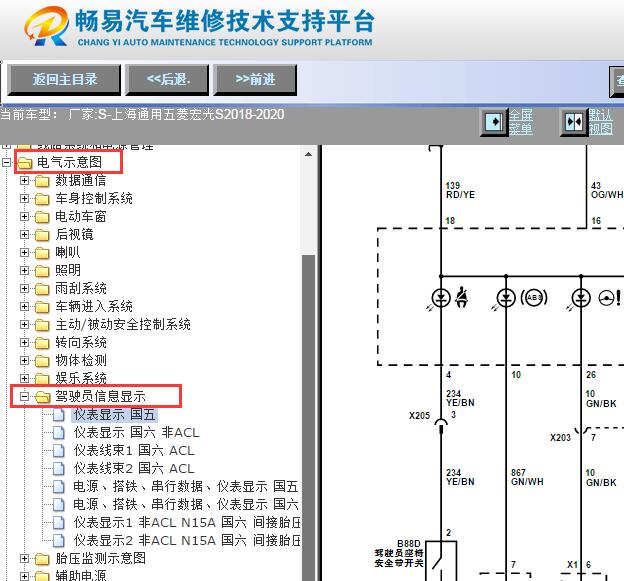
Task: Open 仪表显示2 非ACL N15A 国六 diagram
Action: click(x=187, y=541)
